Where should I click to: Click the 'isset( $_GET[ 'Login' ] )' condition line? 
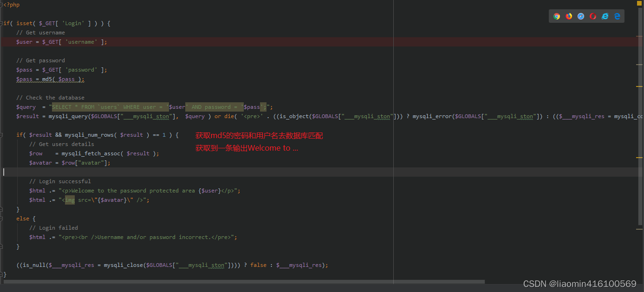tap(57, 23)
